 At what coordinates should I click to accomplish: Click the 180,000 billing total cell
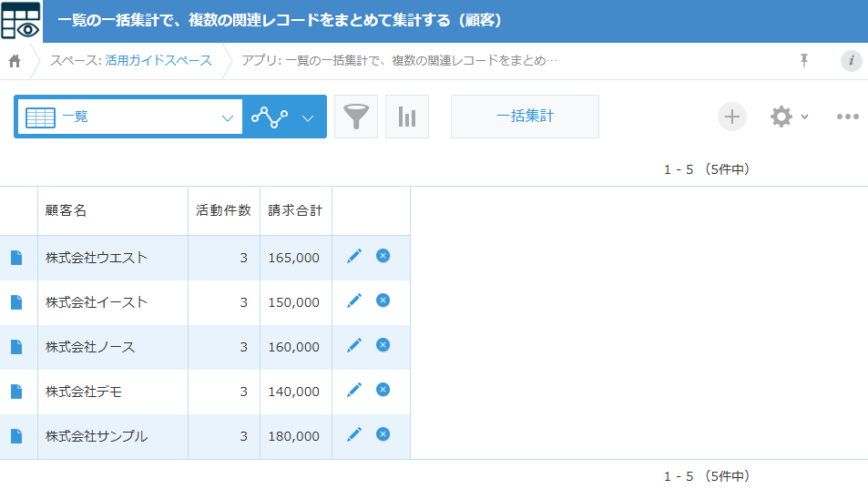pos(296,436)
